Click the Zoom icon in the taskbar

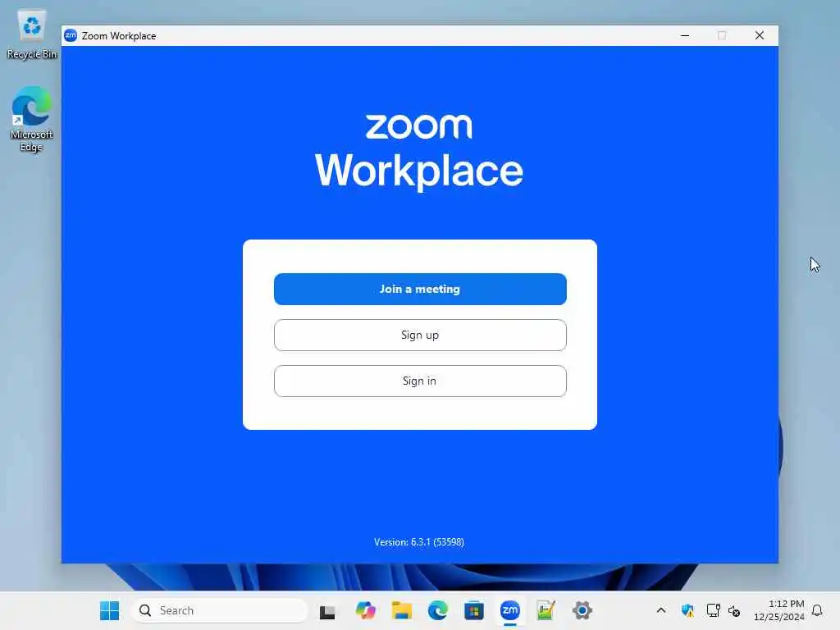pyautogui.click(x=510, y=610)
